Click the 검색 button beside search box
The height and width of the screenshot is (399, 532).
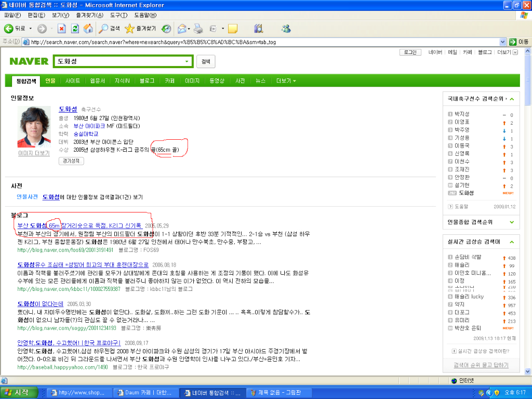pos(206,61)
